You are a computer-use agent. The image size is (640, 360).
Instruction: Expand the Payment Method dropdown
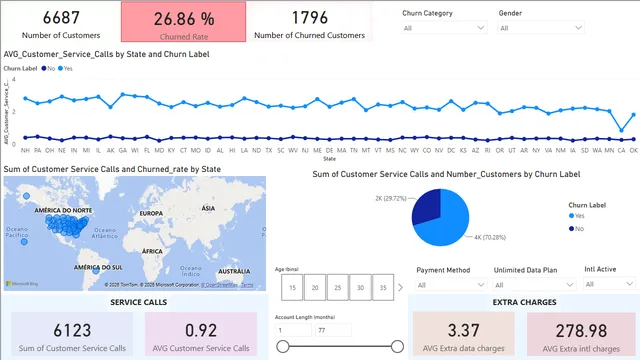[451, 284]
